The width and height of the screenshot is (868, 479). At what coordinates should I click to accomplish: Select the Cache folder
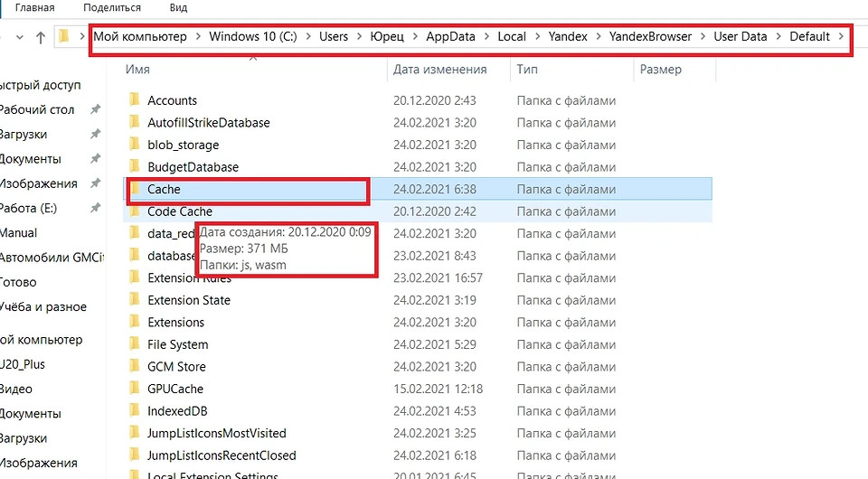click(164, 189)
